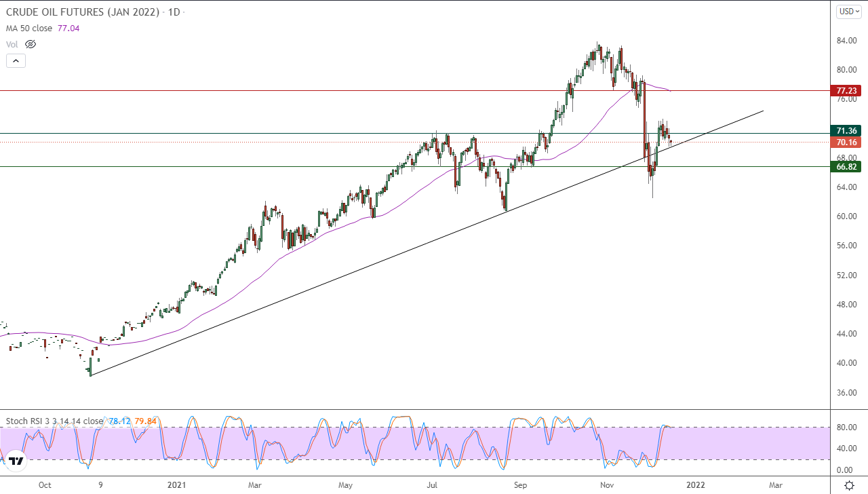Click the MA 50 close indicator legend
Viewport: 868px width, 494px height.
pos(28,28)
